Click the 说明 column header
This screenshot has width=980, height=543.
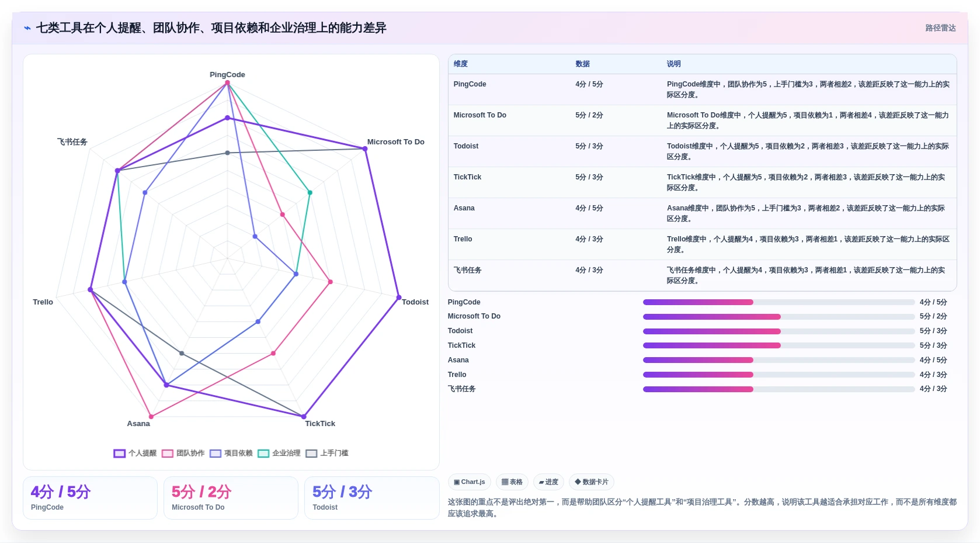click(x=674, y=64)
